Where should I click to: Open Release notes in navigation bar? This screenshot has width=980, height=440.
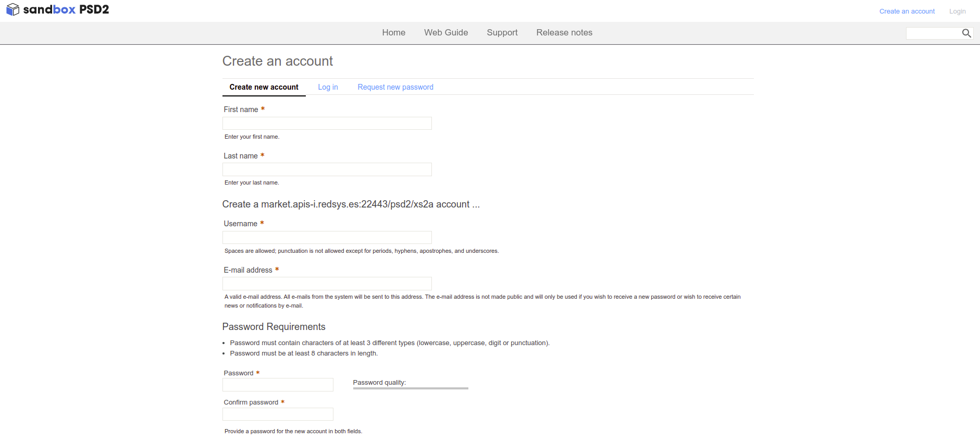[564, 32]
